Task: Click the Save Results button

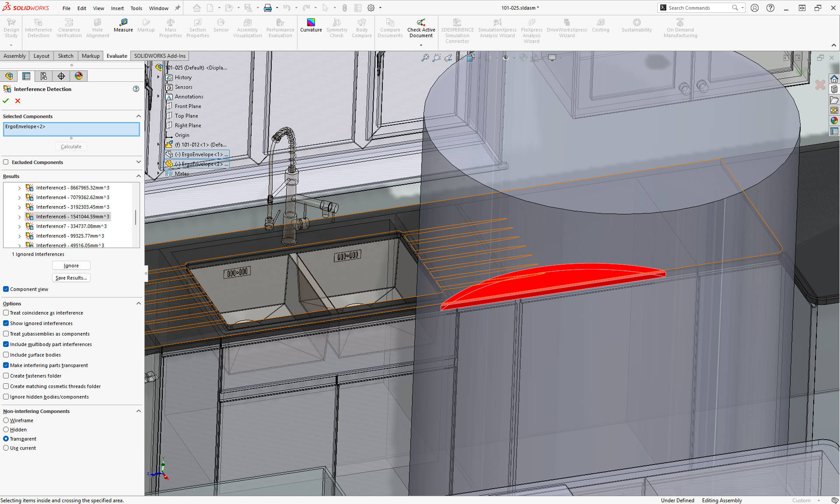Action: (71, 277)
